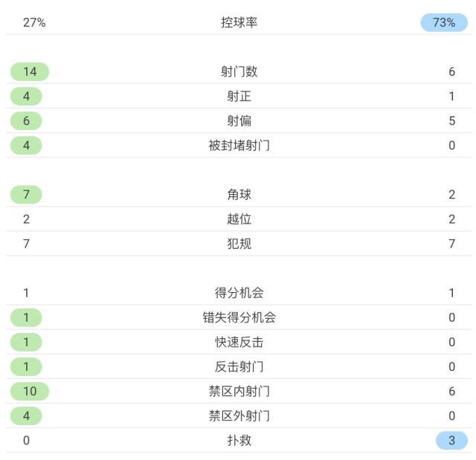Select the 射门数 total shots label
Viewport: 476px width, 460px height.
click(x=239, y=71)
